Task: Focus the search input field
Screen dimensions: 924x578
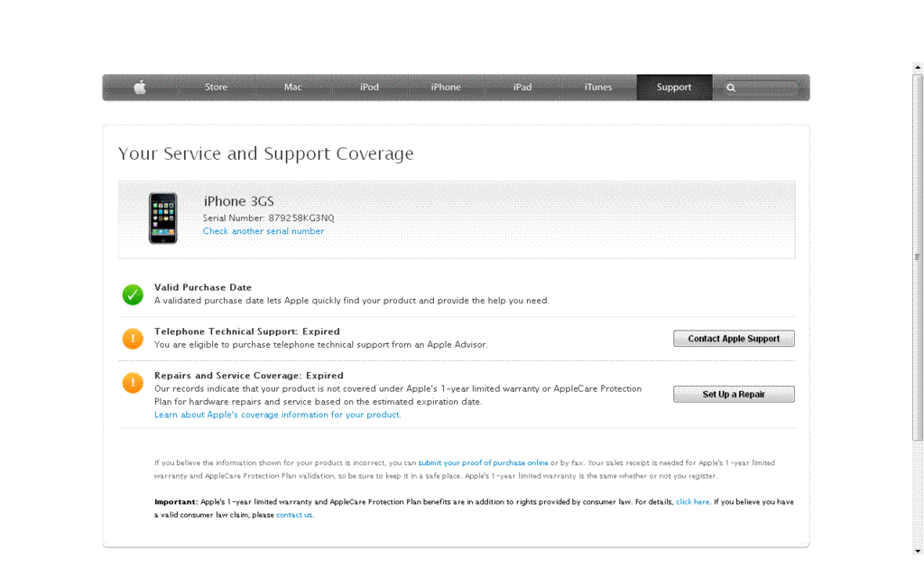Action: coord(767,88)
